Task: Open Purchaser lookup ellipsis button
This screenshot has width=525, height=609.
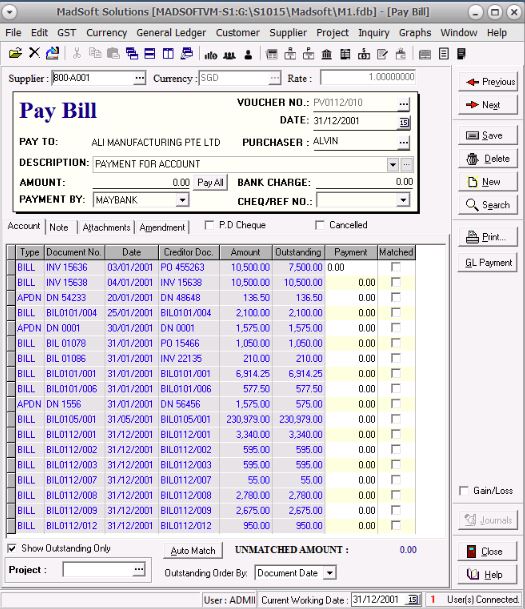Action: coord(404,142)
